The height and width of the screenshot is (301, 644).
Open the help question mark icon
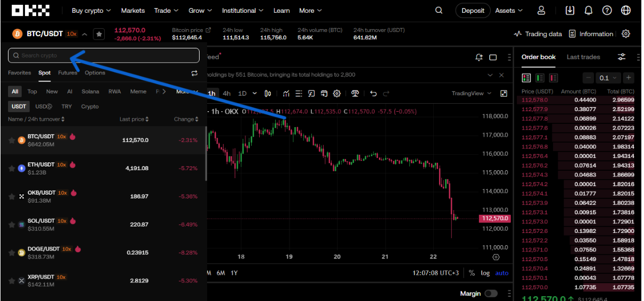pyautogui.click(x=607, y=10)
